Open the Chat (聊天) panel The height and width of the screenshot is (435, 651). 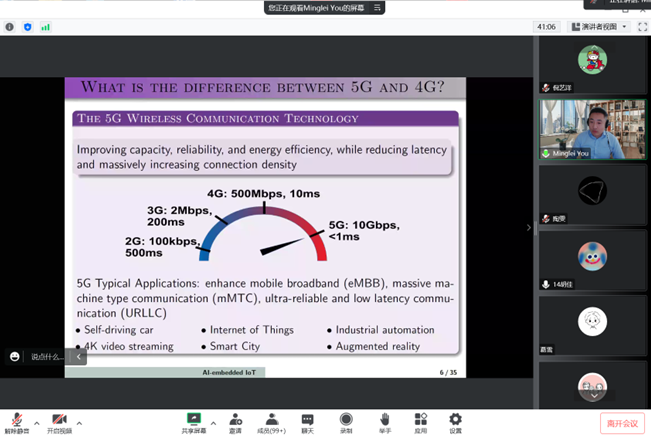[x=308, y=420]
